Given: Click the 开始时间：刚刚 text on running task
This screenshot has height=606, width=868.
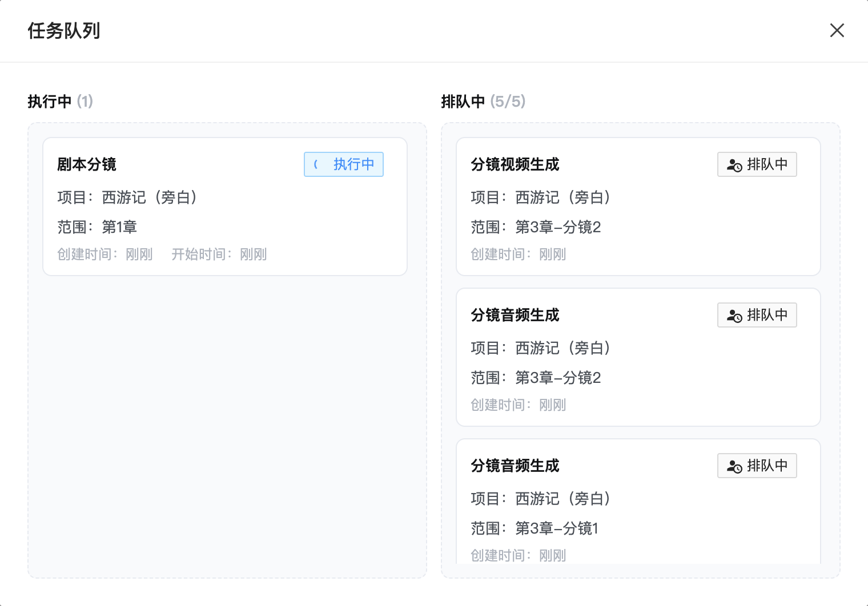Looking at the screenshot, I should 220,254.
